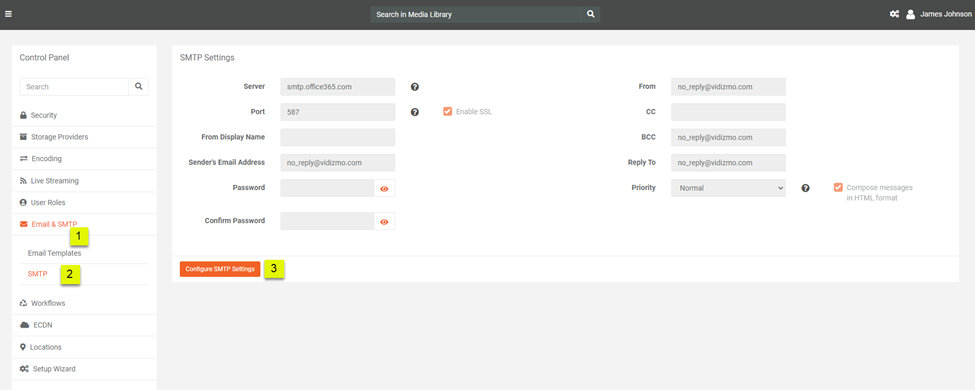
Task: Click the empty CC input field
Action: coord(728,112)
